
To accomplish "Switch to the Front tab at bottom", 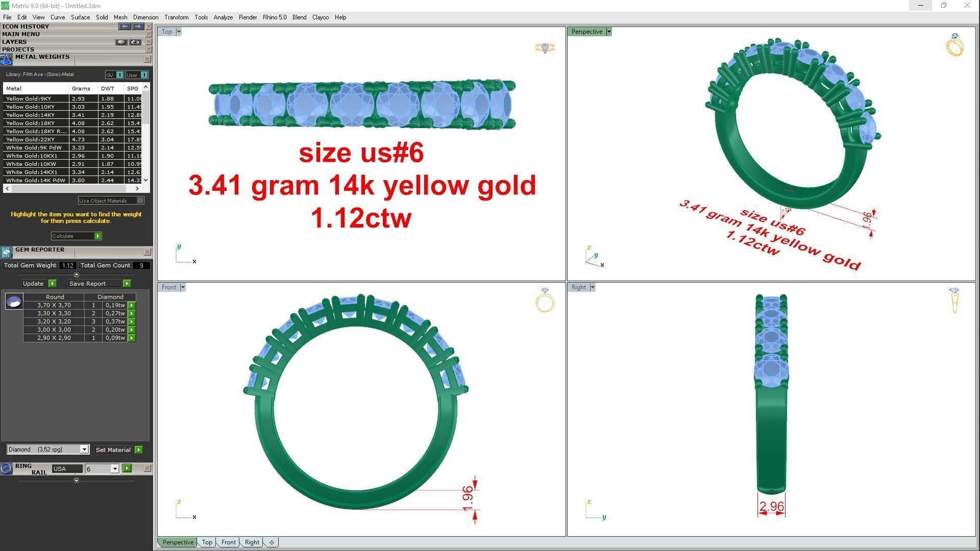I will click(x=228, y=542).
